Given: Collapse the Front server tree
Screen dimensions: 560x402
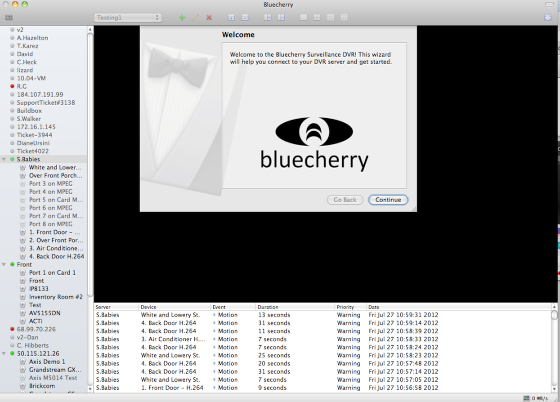Looking at the screenshot, I should click(4, 265).
